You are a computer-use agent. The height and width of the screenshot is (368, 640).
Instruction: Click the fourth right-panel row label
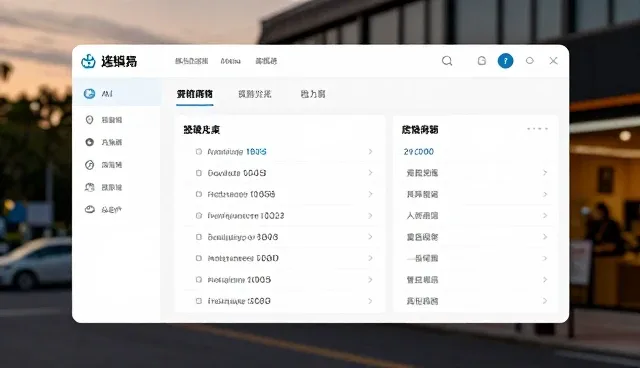pos(422,237)
